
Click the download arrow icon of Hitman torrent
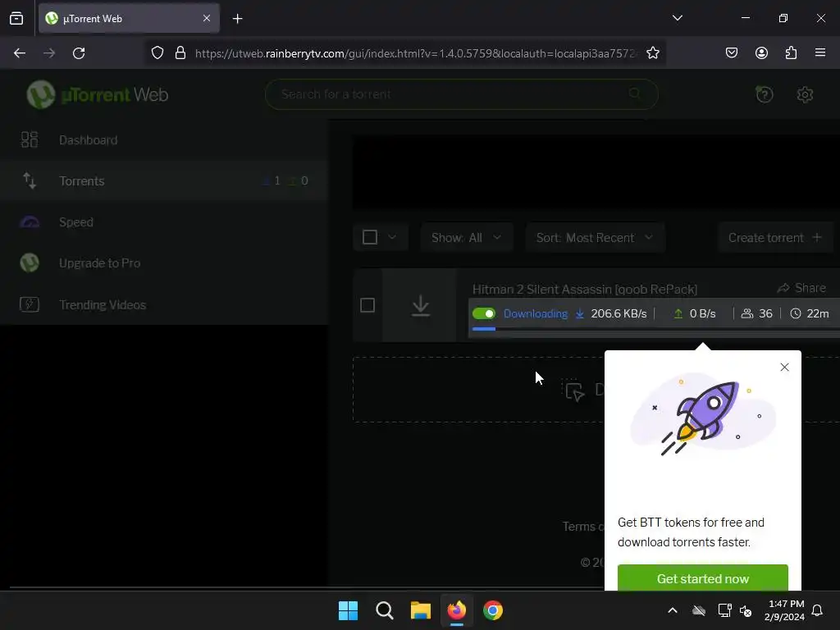pos(421,306)
